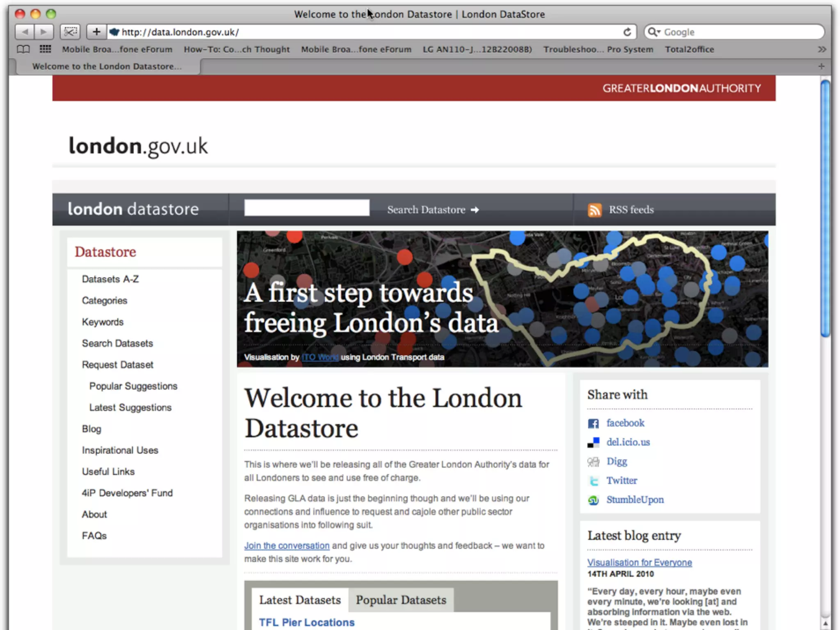Open the Join the conversation link

click(x=287, y=546)
